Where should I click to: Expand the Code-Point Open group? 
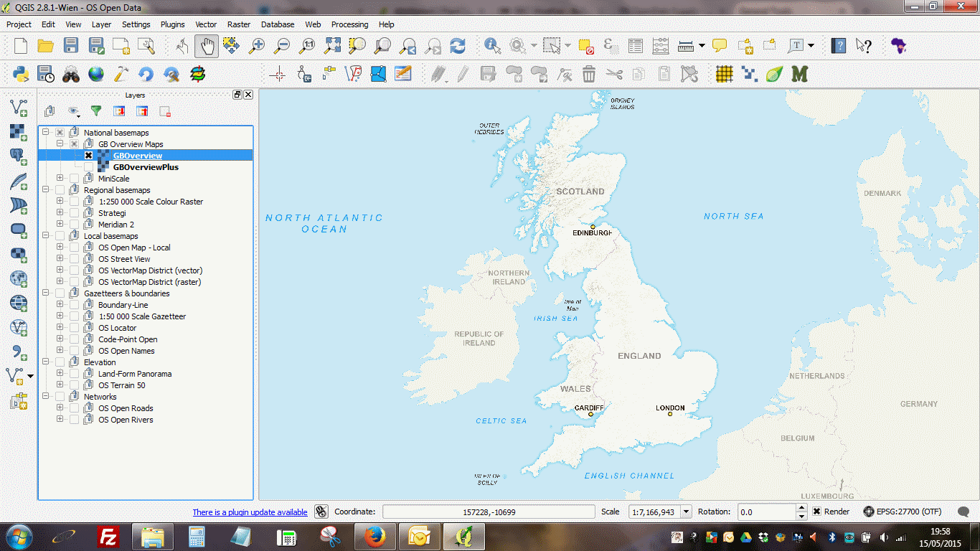pos(60,339)
